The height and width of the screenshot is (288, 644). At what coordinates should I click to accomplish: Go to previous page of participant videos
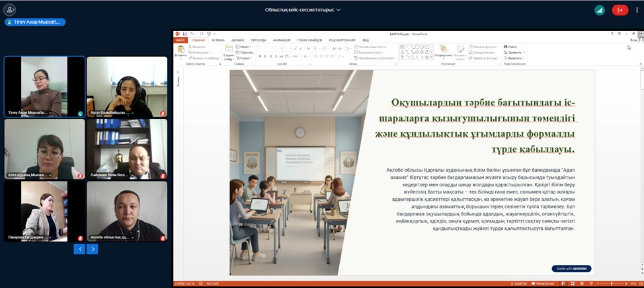[79, 249]
